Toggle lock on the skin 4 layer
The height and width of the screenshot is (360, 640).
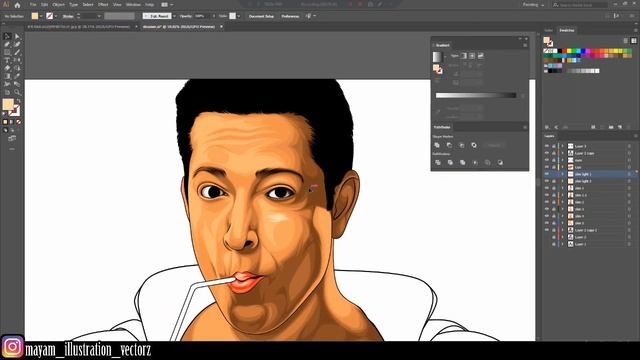(554, 216)
